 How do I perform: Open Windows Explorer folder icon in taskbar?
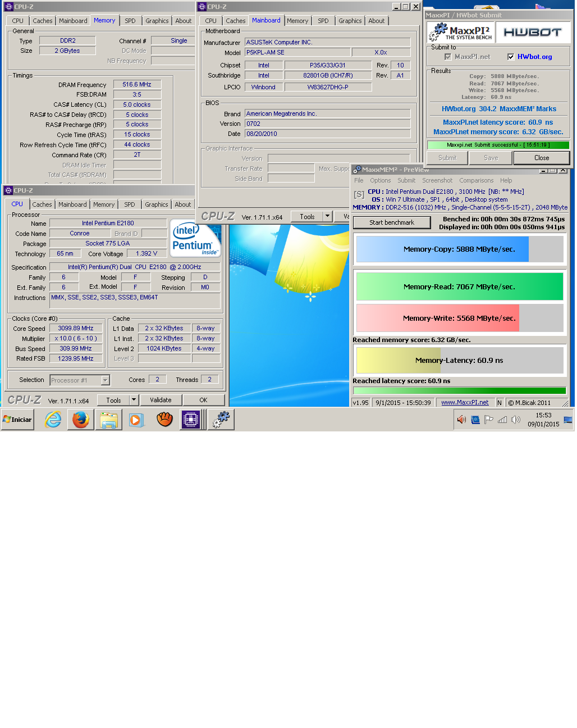pyautogui.click(x=109, y=420)
